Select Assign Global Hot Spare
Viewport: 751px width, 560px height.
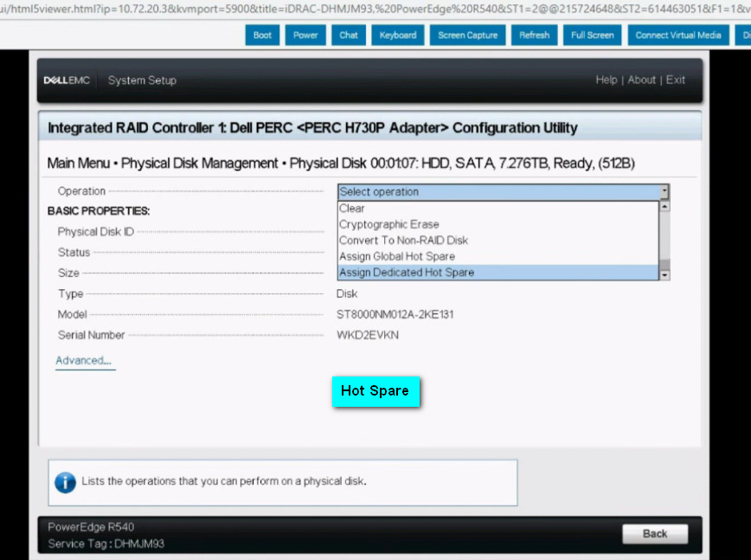498,256
